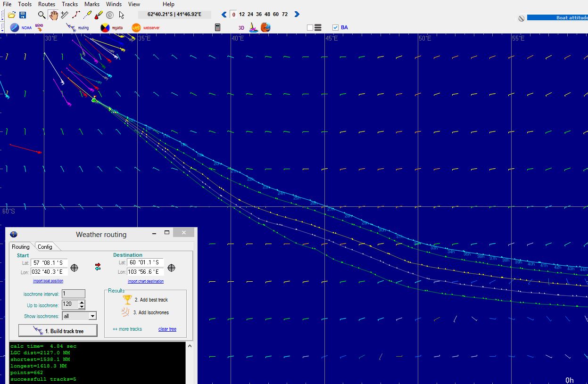Advance forecast time with right arrow

pyautogui.click(x=297, y=14)
